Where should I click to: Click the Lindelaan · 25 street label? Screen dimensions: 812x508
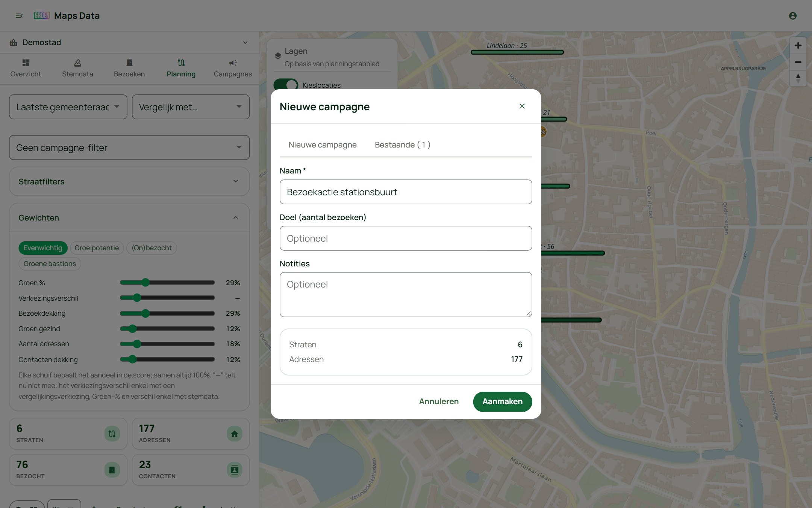tap(507, 46)
